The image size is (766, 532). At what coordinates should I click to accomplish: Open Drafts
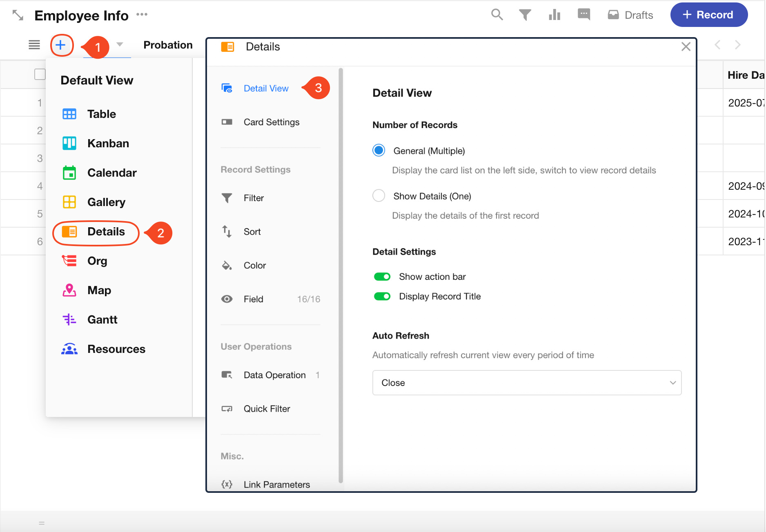click(x=630, y=15)
